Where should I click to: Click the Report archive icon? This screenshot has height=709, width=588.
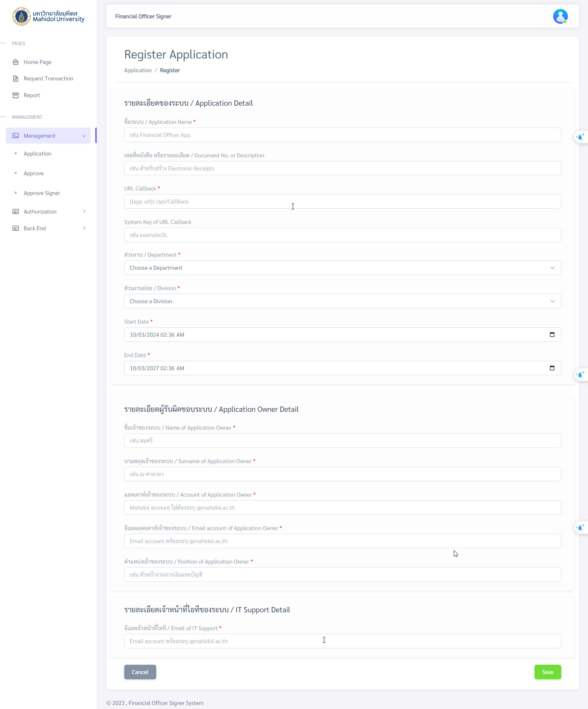tap(16, 95)
